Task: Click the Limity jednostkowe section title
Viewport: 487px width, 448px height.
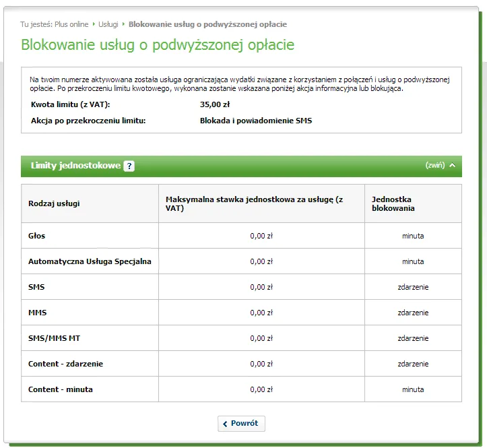Action: pos(75,166)
